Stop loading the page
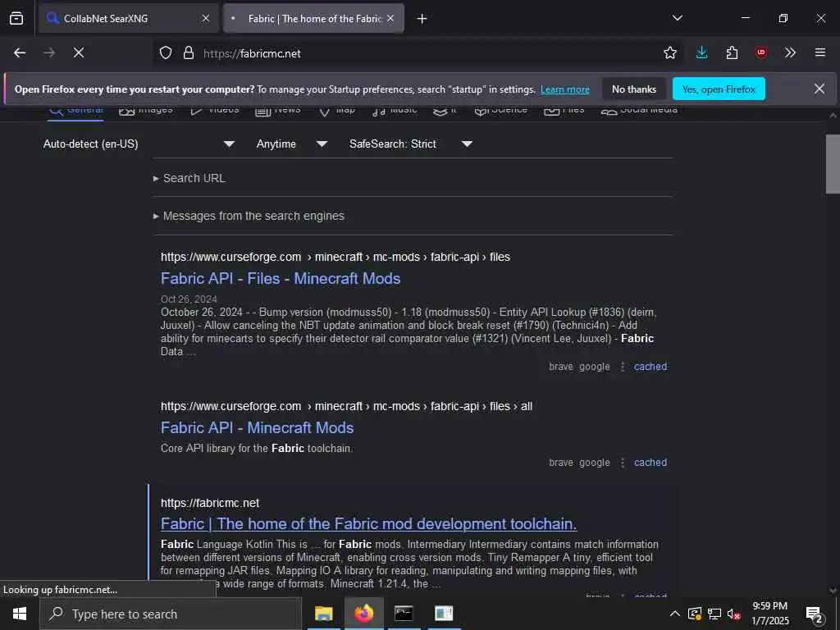Image resolution: width=840 pixels, height=630 pixels. 79,52
